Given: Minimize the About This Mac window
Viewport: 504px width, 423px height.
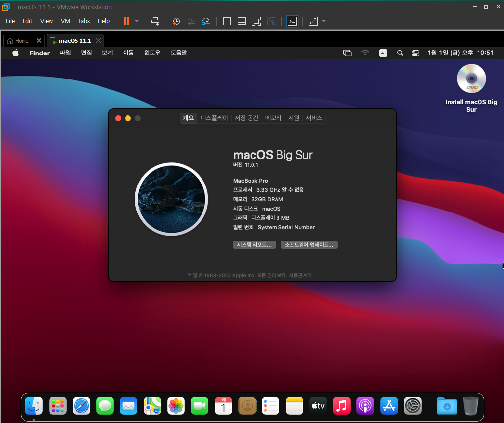Looking at the screenshot, I should click(128, 118).
